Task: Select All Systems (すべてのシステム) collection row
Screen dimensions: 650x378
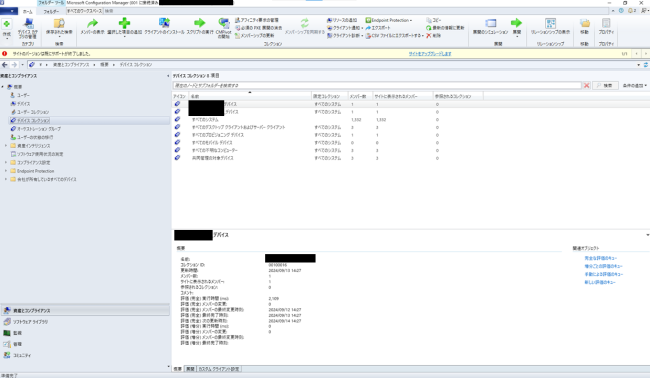Action: click(327, 119)
